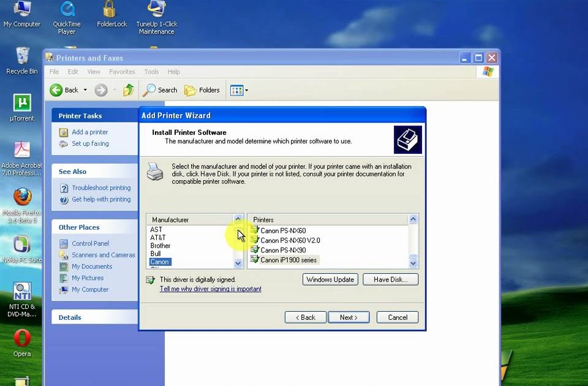Viewport: 588px width, 386px height.
Task: Open the Favorites menu
Action: (x=122, y=72)
